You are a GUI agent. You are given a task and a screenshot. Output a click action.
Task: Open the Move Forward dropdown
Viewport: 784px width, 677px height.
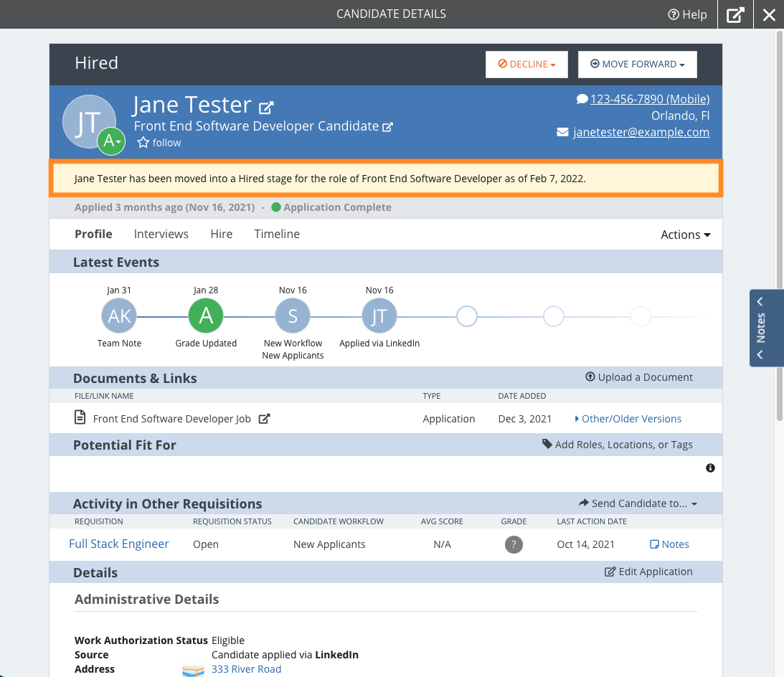tap(638, 64)
